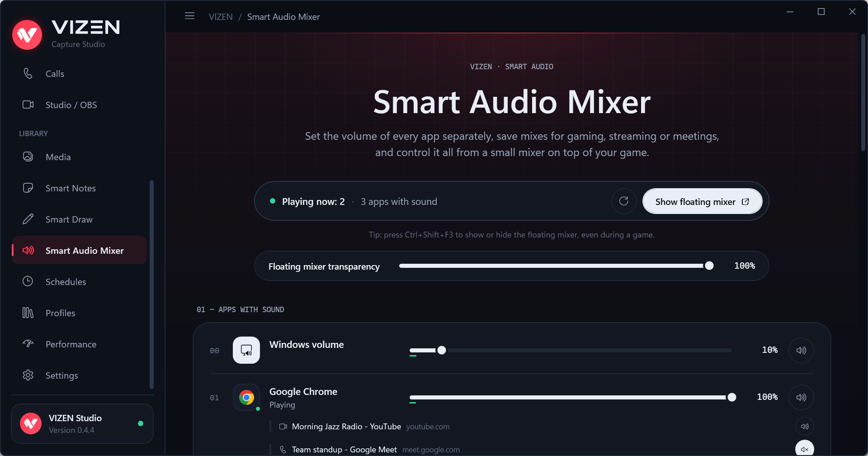
Task: Click the Media image icon
Action: (28, 157)
